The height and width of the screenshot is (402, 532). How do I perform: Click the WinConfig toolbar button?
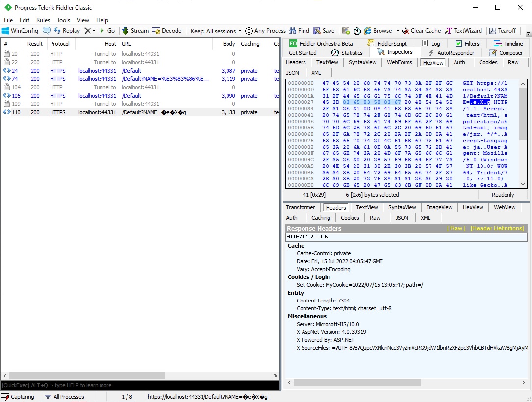point(20,31)
